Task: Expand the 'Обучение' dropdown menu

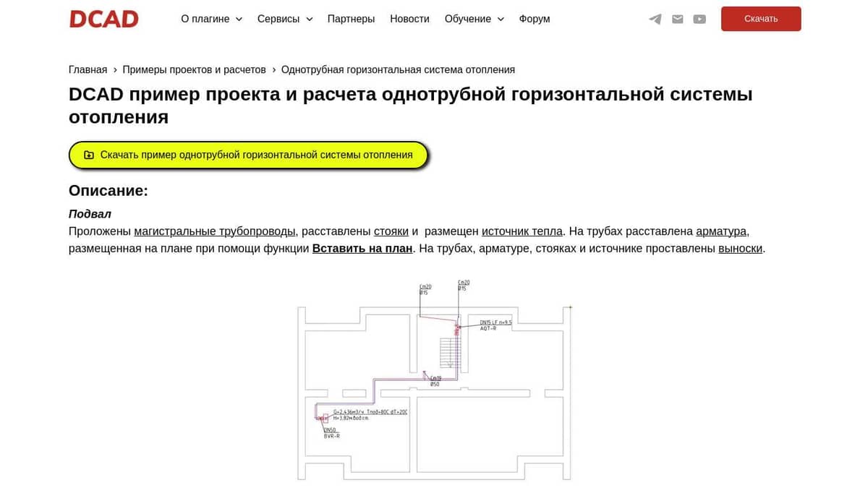Action: pos(474,19)
